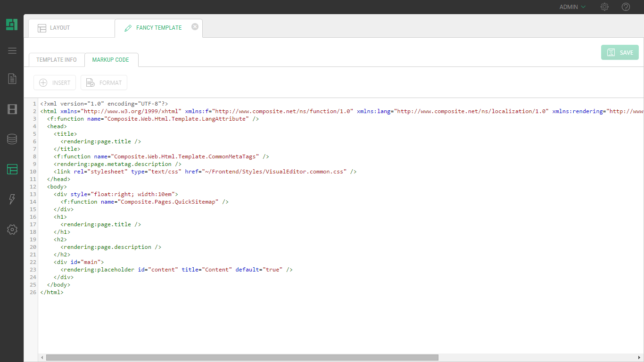The width and height of the screenshot is (644, 362).
Task: Click the scrollbar left arrow
Action: point(42,358)
